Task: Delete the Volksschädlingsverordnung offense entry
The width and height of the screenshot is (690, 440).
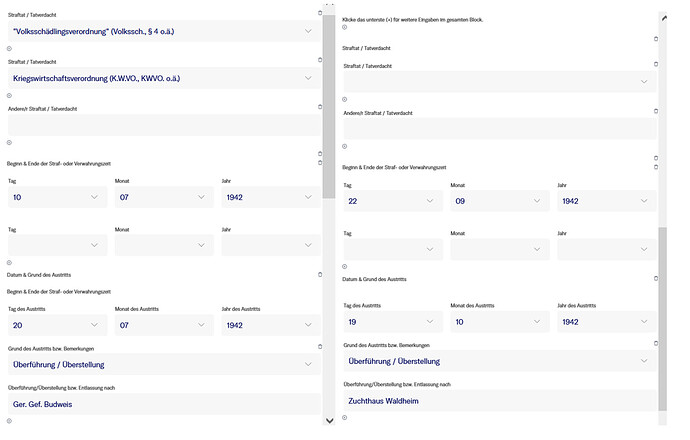Action: point(320,13)
